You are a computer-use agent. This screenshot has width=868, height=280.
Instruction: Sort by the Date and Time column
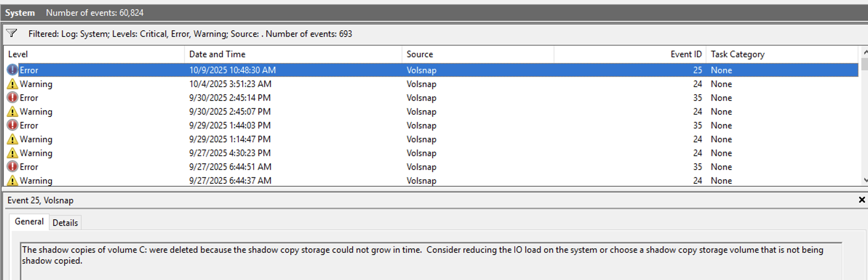(x=293, y=54)
